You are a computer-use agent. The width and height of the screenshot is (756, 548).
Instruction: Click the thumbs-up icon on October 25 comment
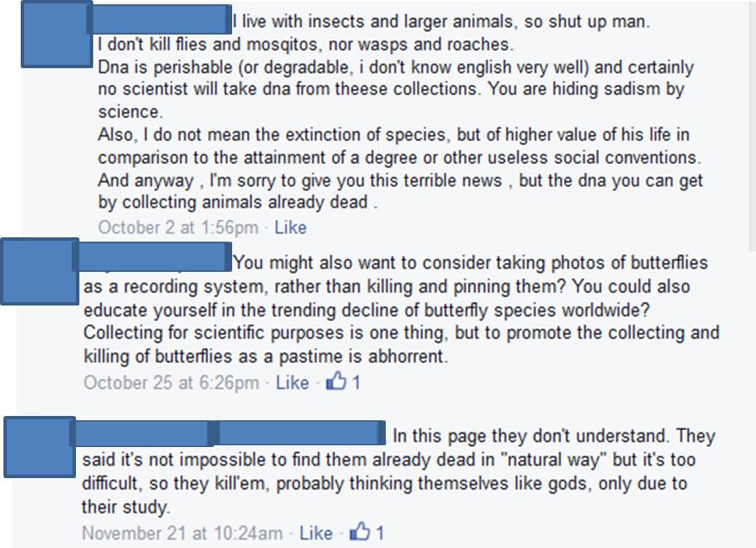click(x=335, y=381)
